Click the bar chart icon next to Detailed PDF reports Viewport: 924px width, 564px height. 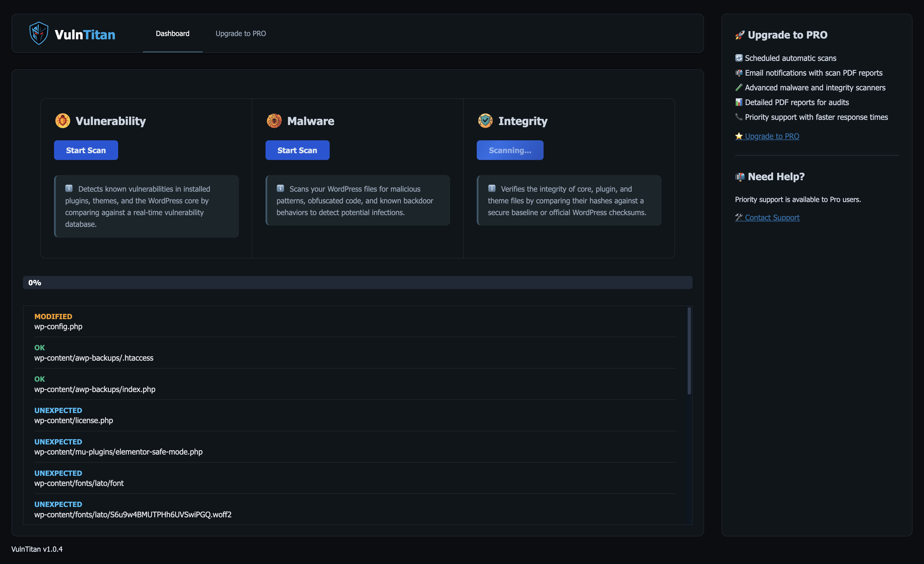tap(739, 102)
